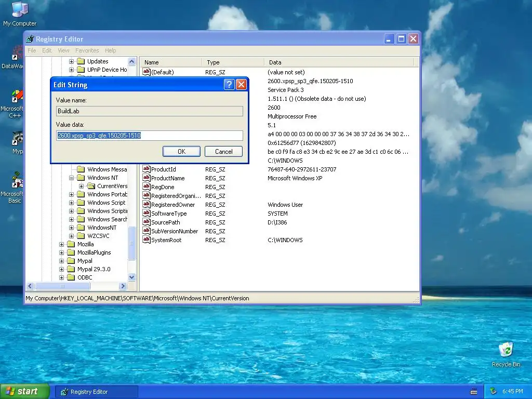Image resolution: width=532 pixels, height=399 pixels.
Task: Click the Mypal 29.3.0 folder icon
Action: (71, 269)
